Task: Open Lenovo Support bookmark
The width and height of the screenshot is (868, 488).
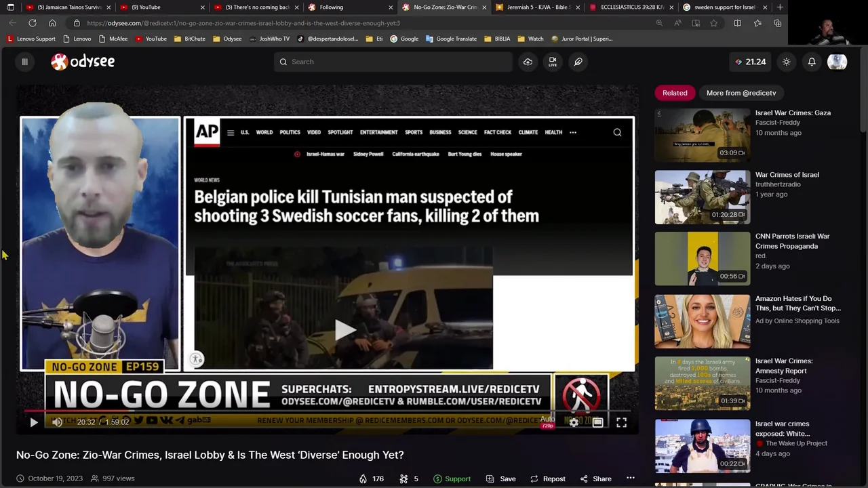Action: [x=31, y=39]
